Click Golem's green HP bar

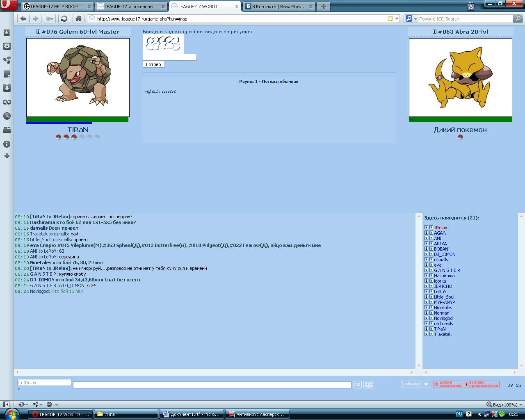click(x=77, y=119)
